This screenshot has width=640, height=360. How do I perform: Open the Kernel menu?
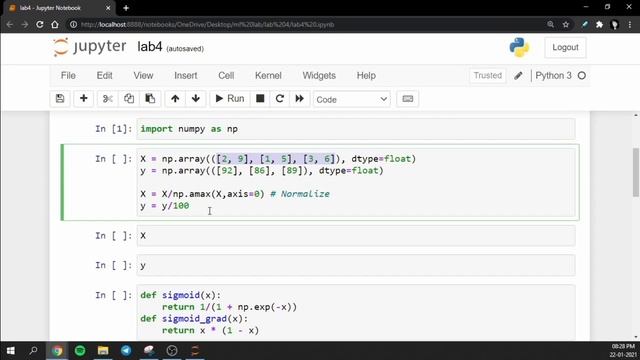[x=268, y=76]
